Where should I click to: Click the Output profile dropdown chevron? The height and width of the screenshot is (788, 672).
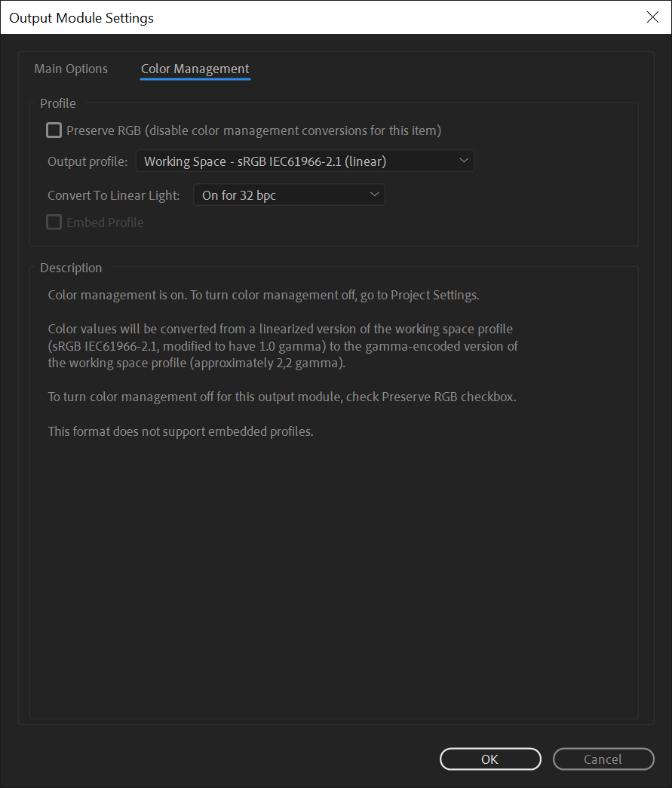pyautogui.click(x=464, y=160)
